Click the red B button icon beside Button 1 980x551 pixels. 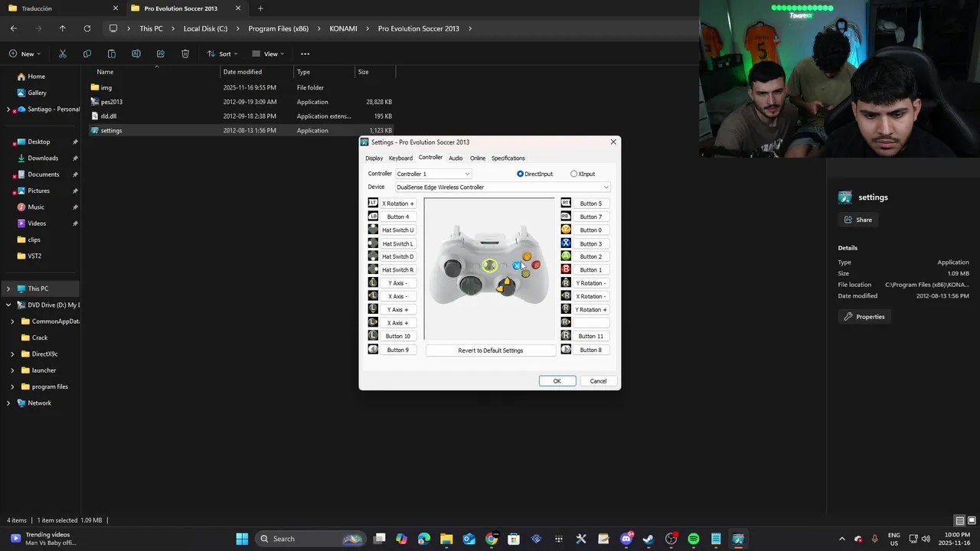click(566, 269)
